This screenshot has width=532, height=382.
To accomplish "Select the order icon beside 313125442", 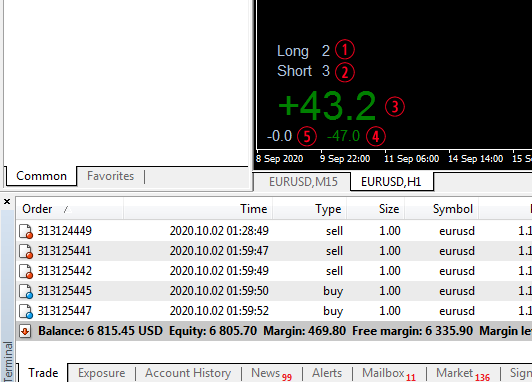I will pos(26,271).
